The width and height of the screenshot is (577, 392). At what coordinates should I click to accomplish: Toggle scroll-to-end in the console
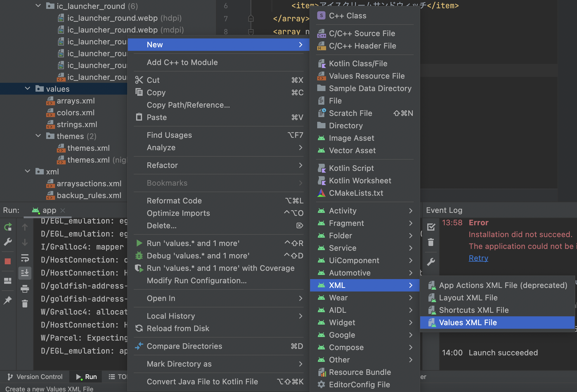tap(25, 273)
